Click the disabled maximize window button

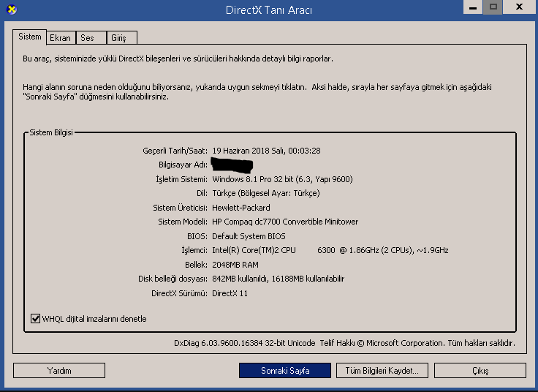pyautogui.click(x=493, y=7)
